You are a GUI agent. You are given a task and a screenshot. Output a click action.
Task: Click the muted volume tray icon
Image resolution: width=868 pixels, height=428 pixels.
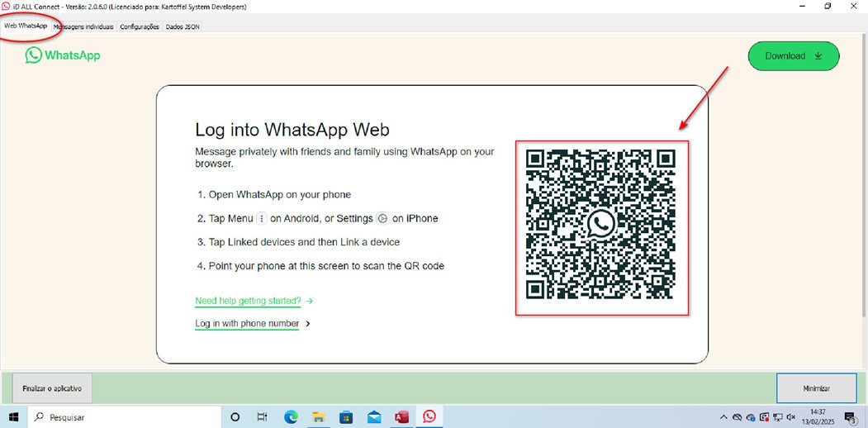tap(792, 417)
